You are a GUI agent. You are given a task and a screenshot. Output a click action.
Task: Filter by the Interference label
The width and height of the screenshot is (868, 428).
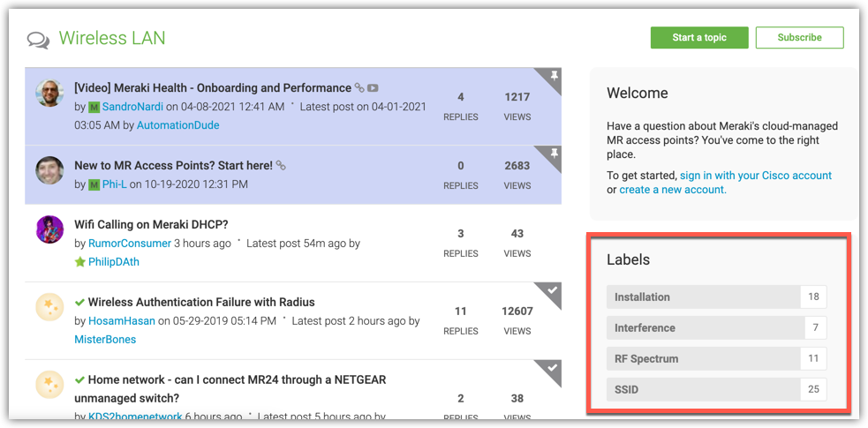pyautogui.click(x=706, y=328)
